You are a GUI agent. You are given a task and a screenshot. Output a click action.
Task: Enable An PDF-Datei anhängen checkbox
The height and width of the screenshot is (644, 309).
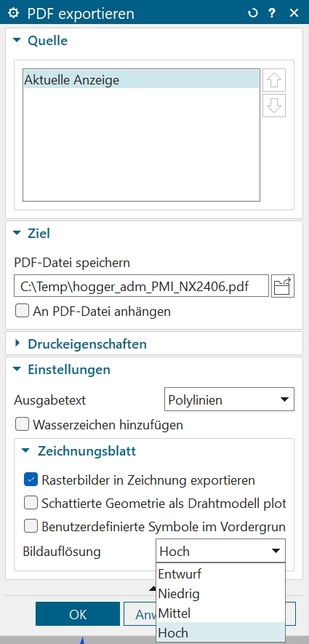tap(22, 311)
